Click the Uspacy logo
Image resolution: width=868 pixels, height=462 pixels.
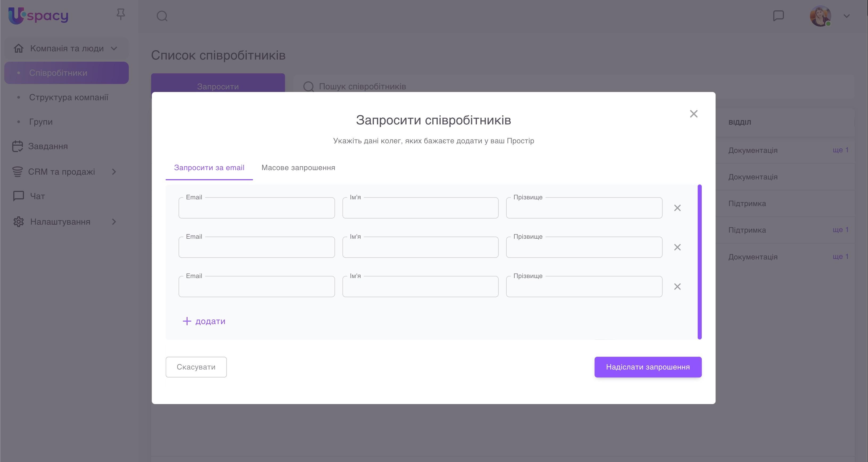click(38, 16)
